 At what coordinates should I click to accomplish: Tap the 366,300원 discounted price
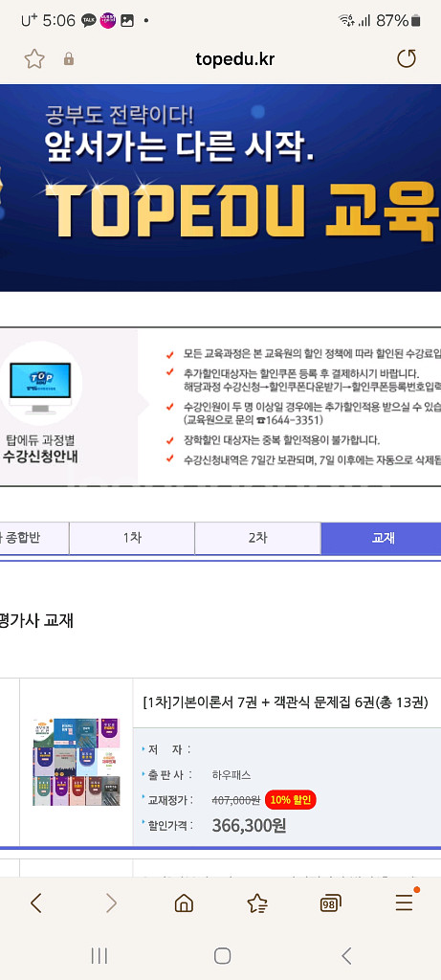[x=250, y=826]
